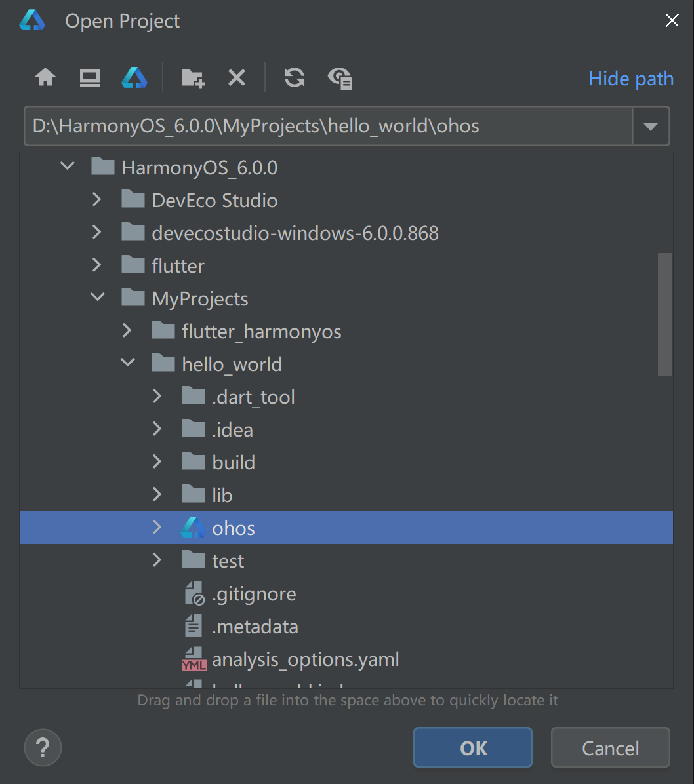Click the flutter folder icon
This screenshot has width=694, height=784.
(x=133, y=264)
